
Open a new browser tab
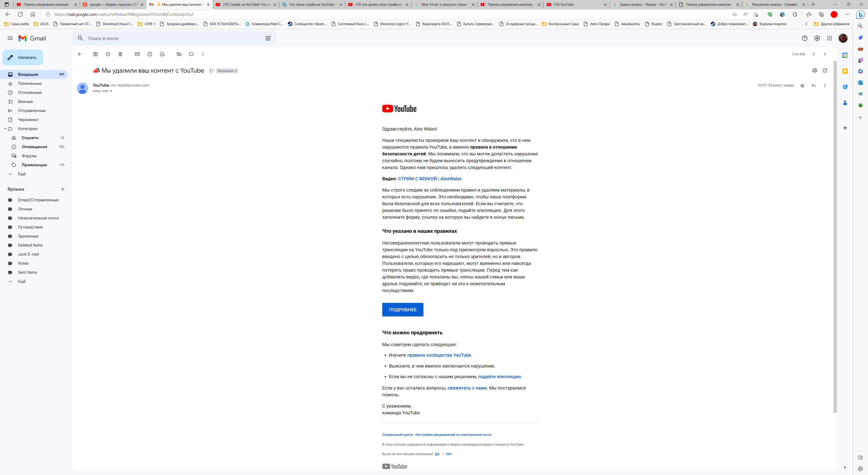coord(813,4)
